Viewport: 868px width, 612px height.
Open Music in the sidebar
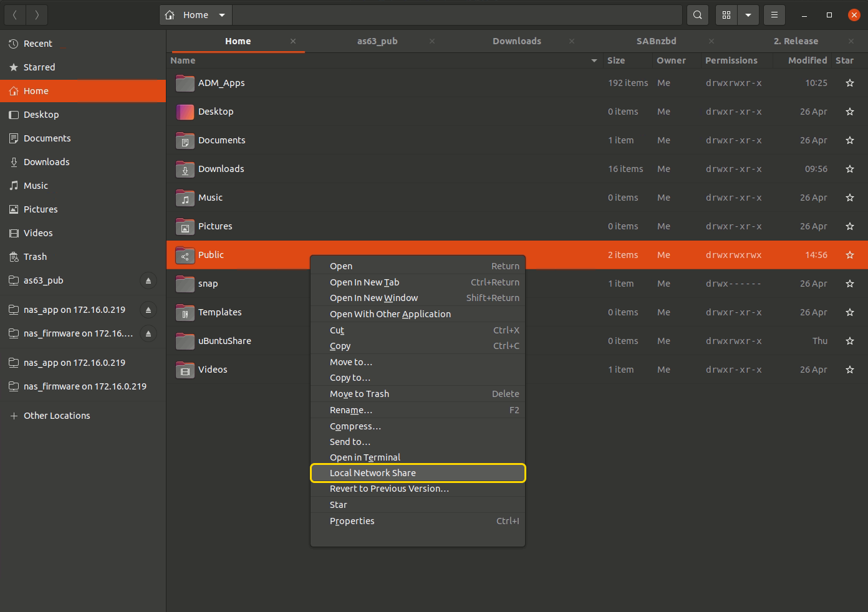point(83,186)
